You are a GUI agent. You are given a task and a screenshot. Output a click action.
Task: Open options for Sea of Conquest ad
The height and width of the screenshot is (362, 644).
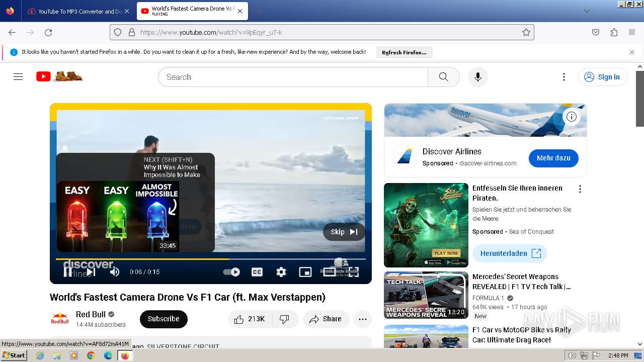(x=580, y=189)
